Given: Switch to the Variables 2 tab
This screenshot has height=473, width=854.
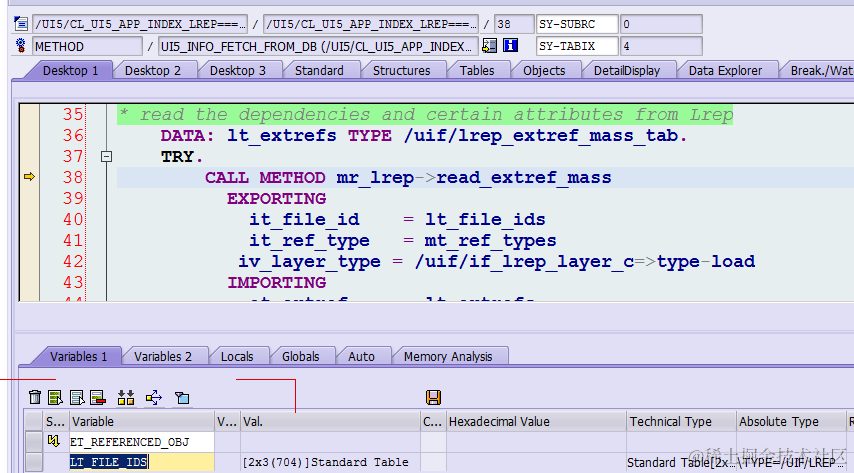Looking at the screenshot, I should point(163,356).
